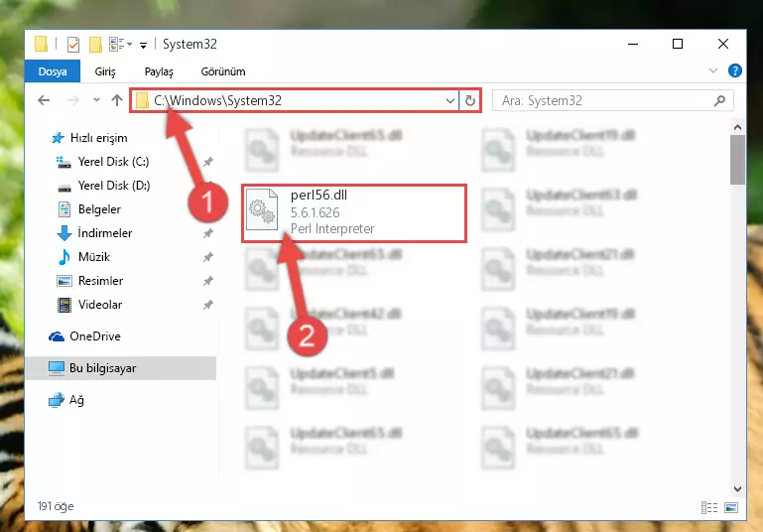Screen dimensions: 763x532
Task: Switch to the Giriş ribbon tab
Action: pos(105,71)
